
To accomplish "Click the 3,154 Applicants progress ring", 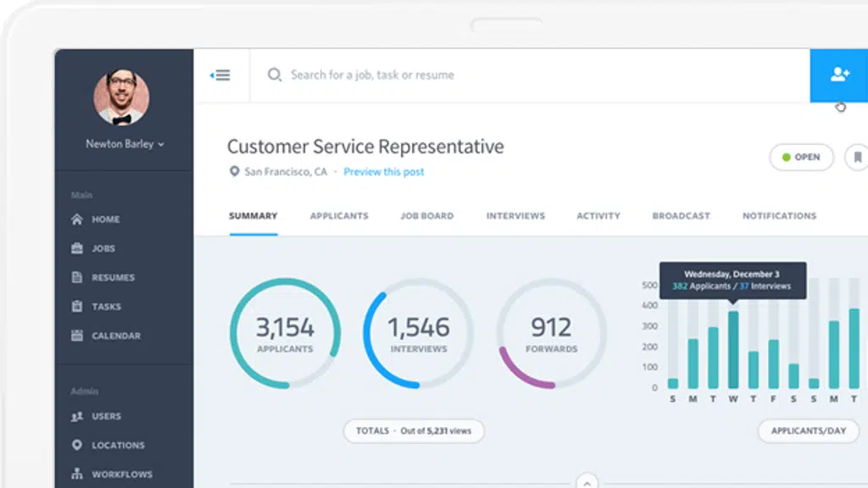I will 285,333.
